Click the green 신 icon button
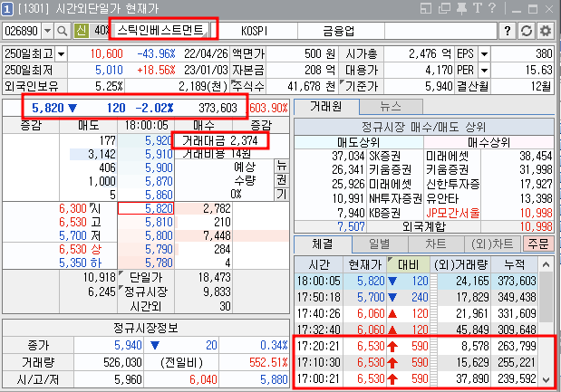The width and height of the screenshot is (561, 392). tap(82, 31)
